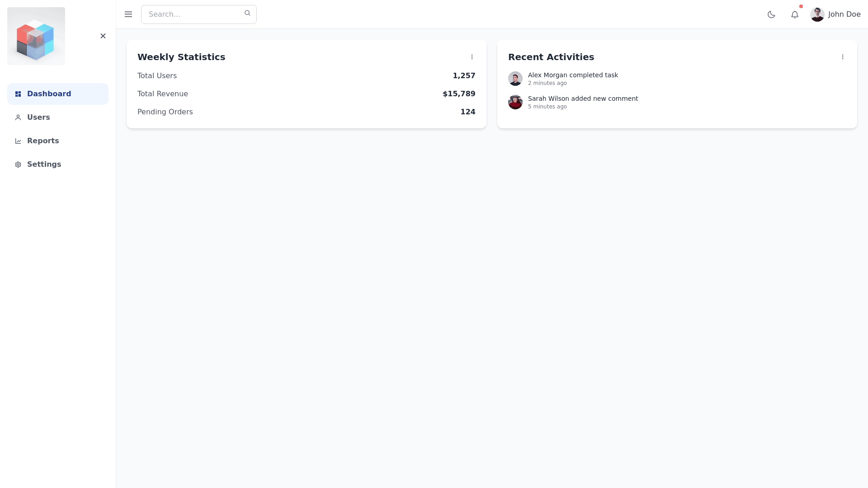This screenshot has height=488, width=868.
Task: Click the search magnifier icon
Action: tap(247, 14)
